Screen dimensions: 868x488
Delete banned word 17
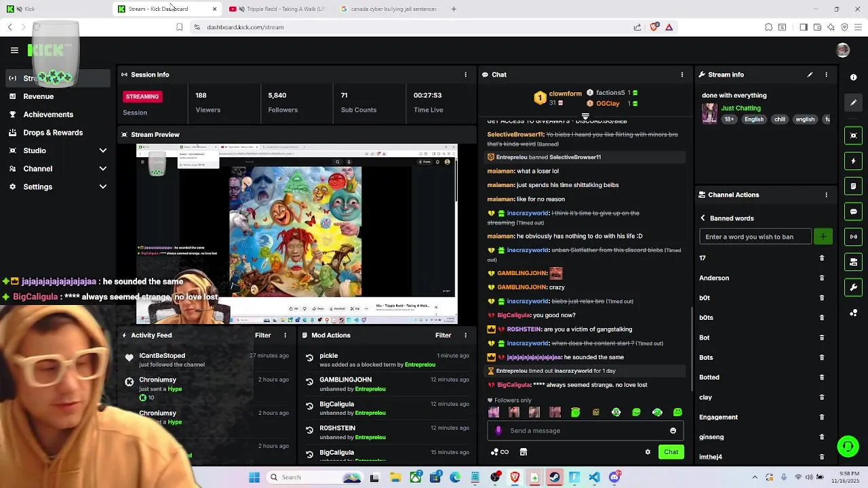point(822,258)
